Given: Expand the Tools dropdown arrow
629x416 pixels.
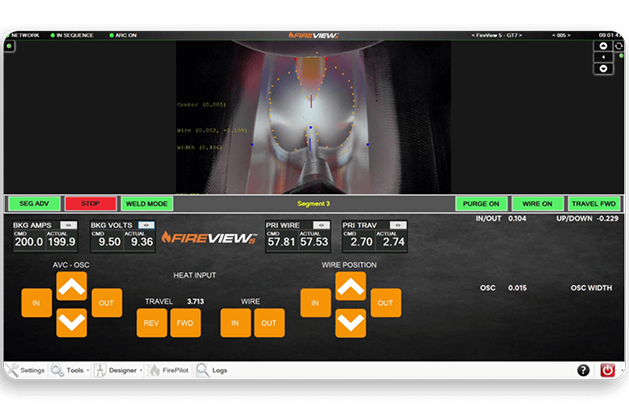Looking at the screenshot, I should tap(88, 370).
